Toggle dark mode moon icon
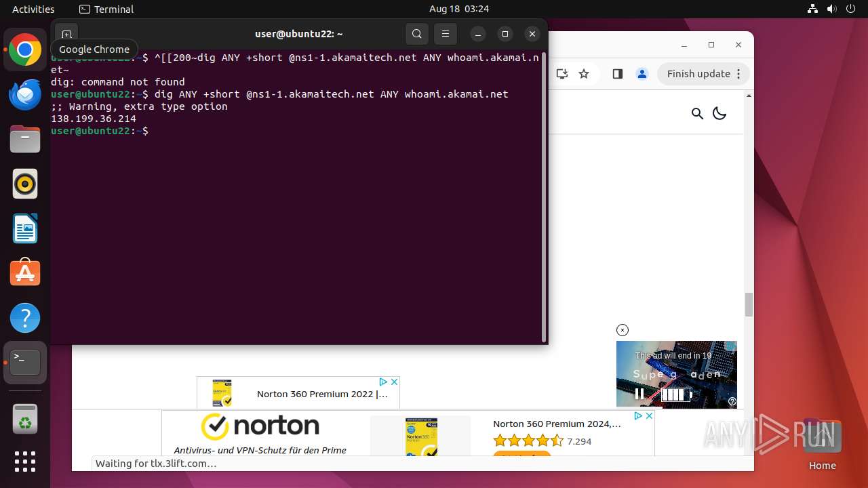Image resolution: width=868 pixels, height=488 pixels. (x=719, y=113)
